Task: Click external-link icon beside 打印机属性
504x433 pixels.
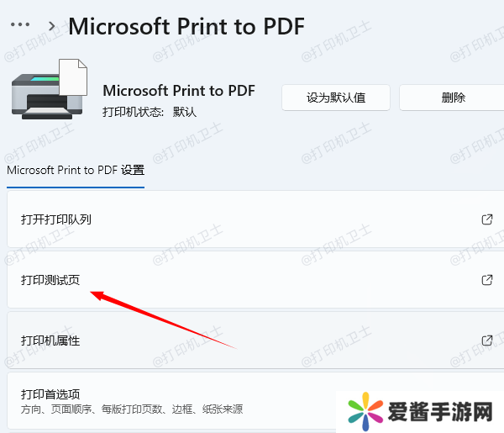Action: 487,341
